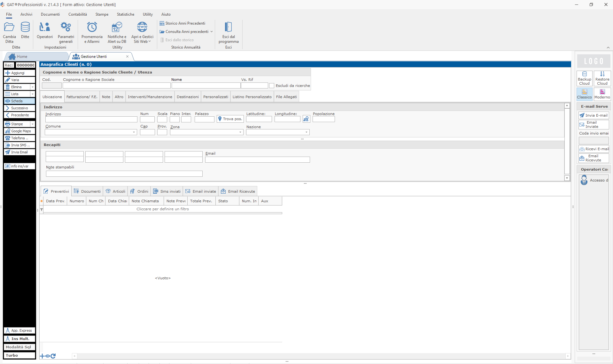Click Telefona phone button

click(x=19, y=138)
